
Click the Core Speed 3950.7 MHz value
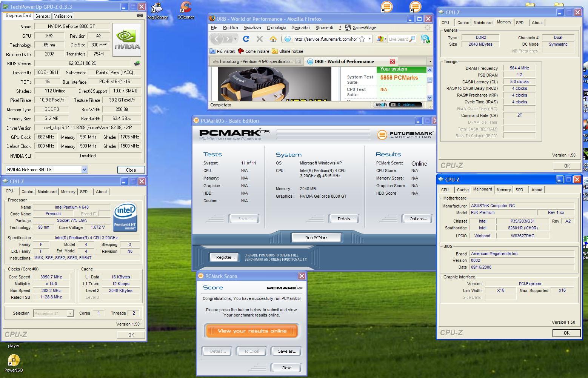51,277
